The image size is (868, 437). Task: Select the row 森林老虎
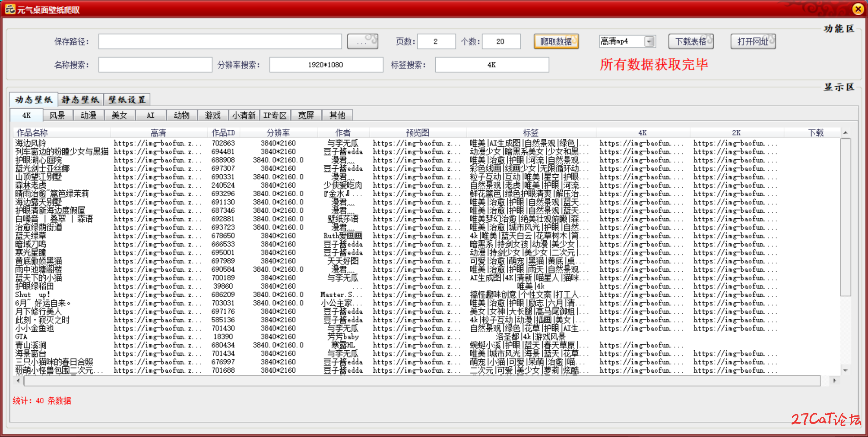pos(428,185)
